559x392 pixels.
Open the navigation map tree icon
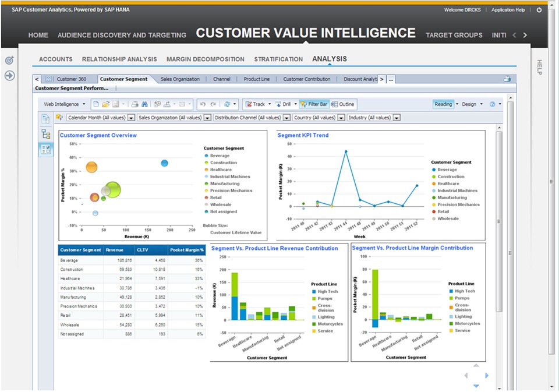(x=45, y=134)
